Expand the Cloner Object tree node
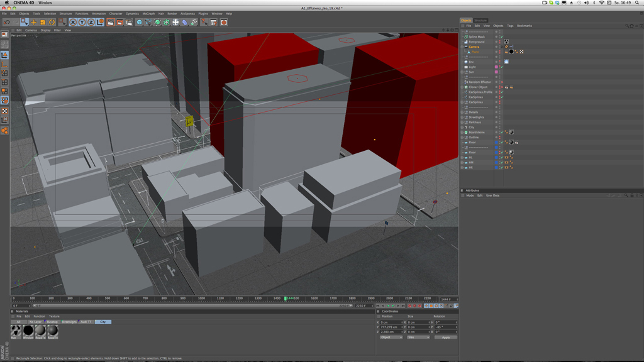 (462, 87)
